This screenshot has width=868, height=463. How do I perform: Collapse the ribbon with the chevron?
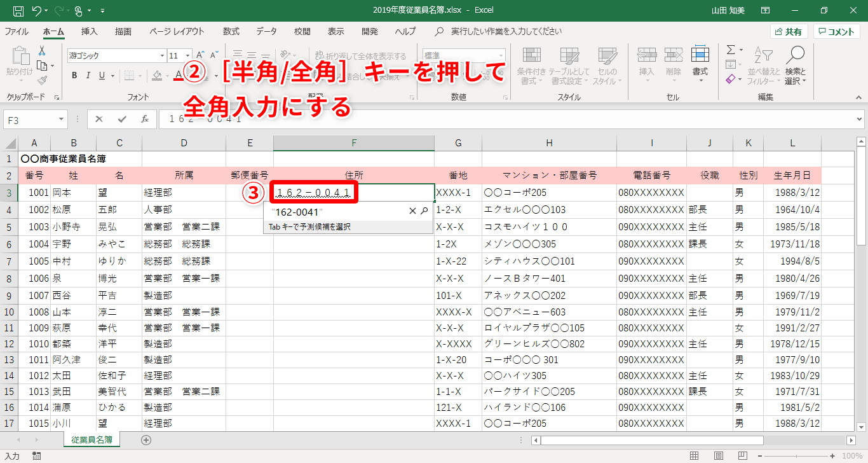pyautogui.click(x=860, y=97)
